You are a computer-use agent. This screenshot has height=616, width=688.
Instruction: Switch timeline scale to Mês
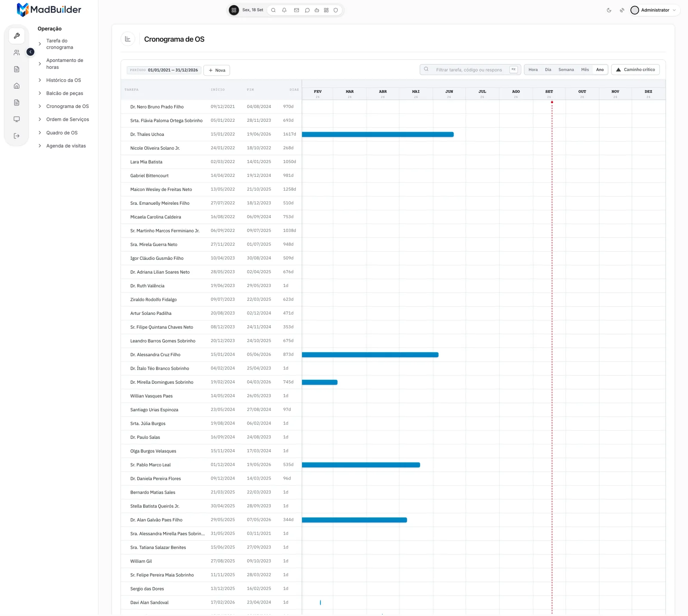coord(585,70)
